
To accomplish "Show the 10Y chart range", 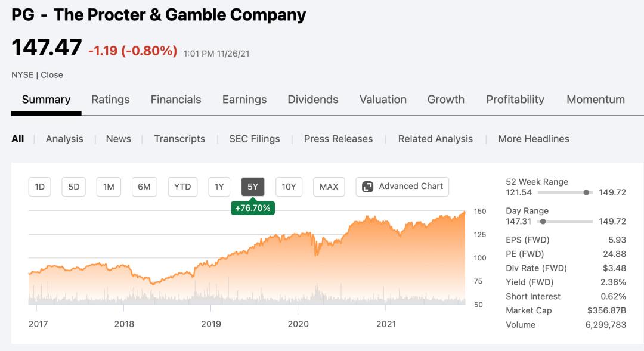I will [x=289, y=187].
